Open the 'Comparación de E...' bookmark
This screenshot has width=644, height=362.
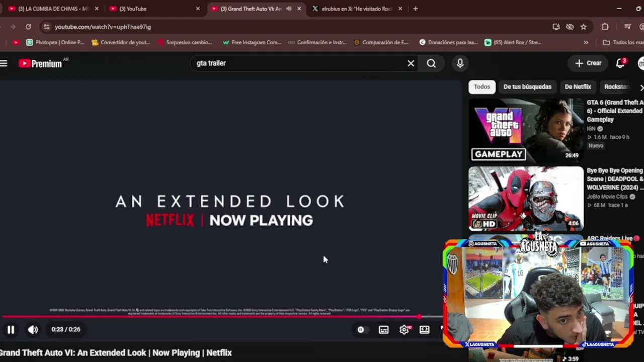pos(382,43)
